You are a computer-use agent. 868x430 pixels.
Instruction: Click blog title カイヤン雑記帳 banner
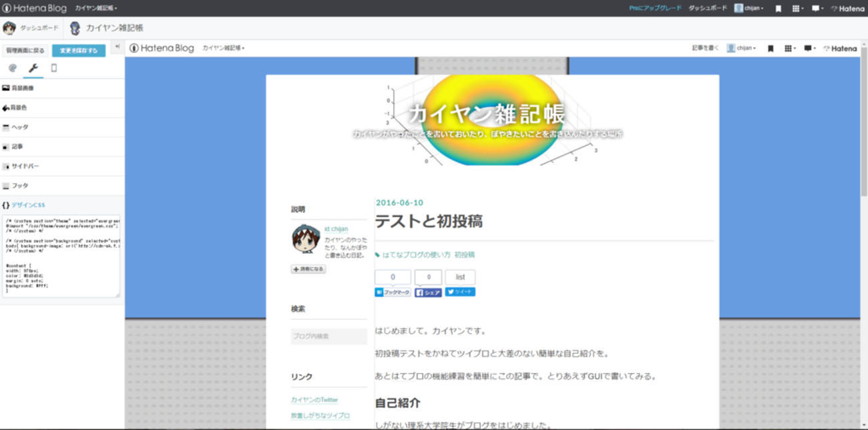[x=487, y=113]
